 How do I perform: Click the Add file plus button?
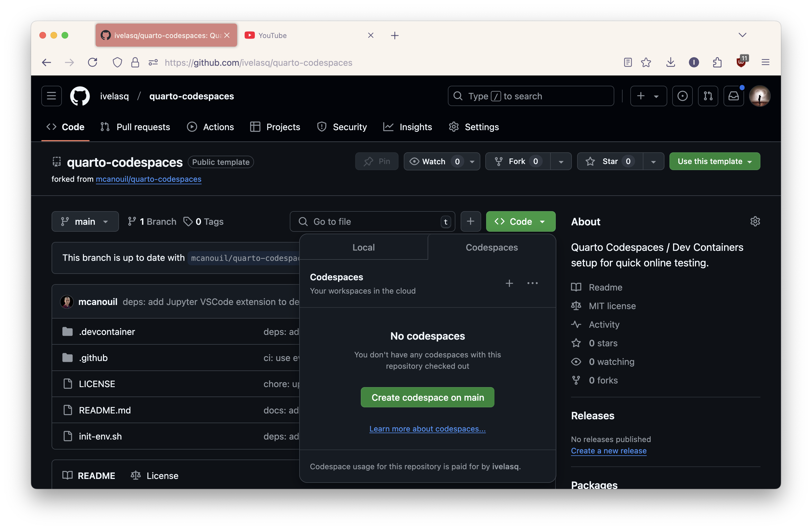pyautogui.click(x=471, y=221)
